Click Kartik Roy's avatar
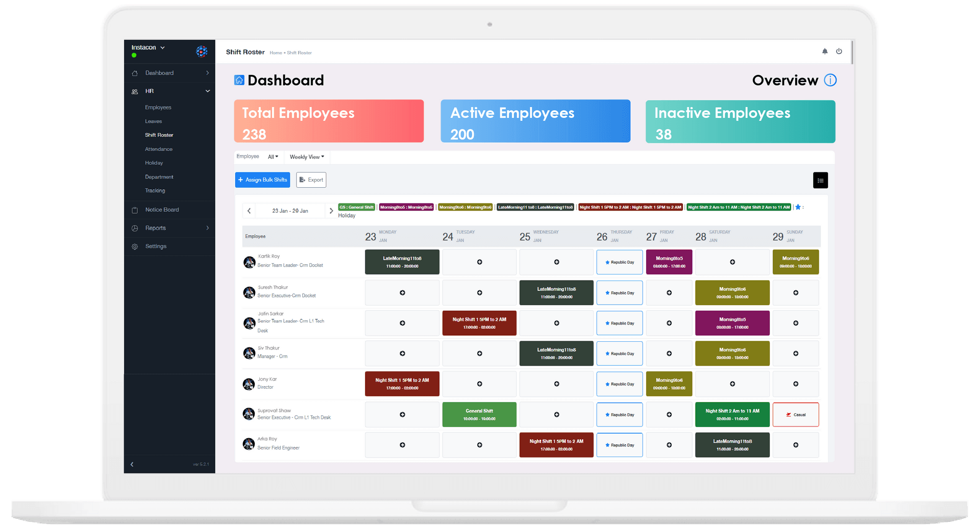980x529 pixels. pos(249,262)
